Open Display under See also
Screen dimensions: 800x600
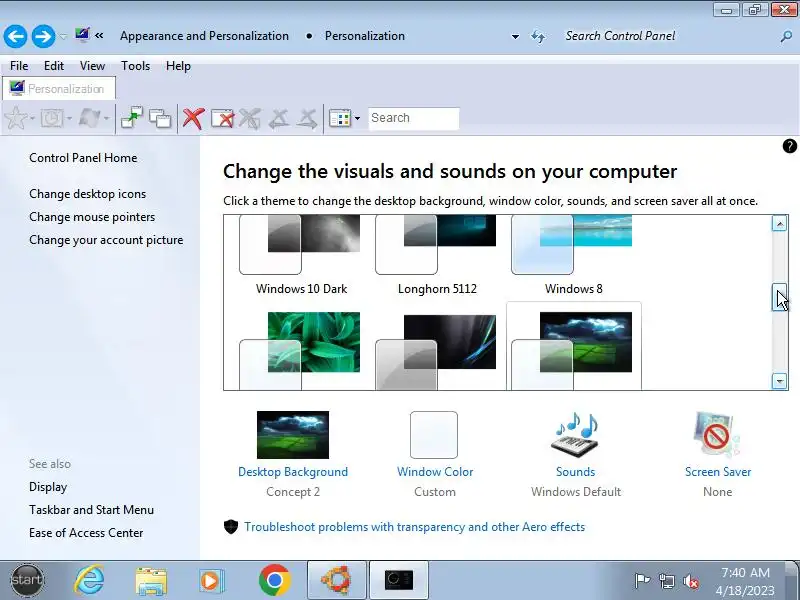(x=48, y=487)
